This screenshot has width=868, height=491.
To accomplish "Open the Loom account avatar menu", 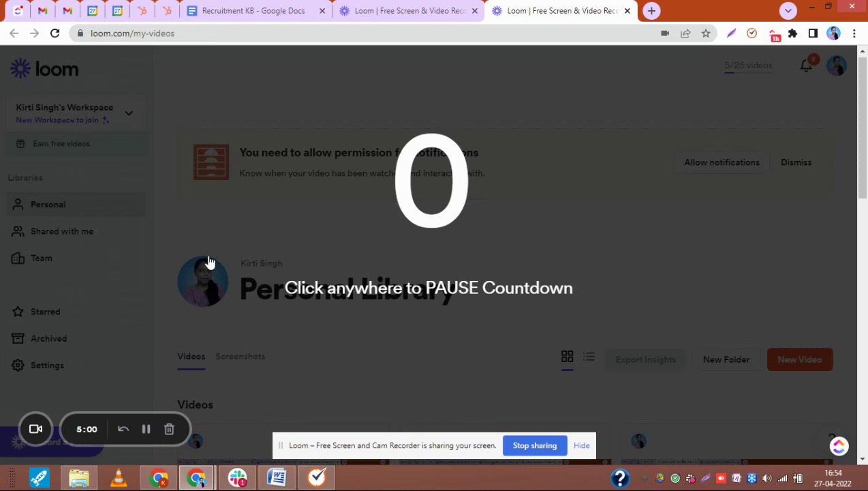I will pyautogui.click(x=837, y=65).
